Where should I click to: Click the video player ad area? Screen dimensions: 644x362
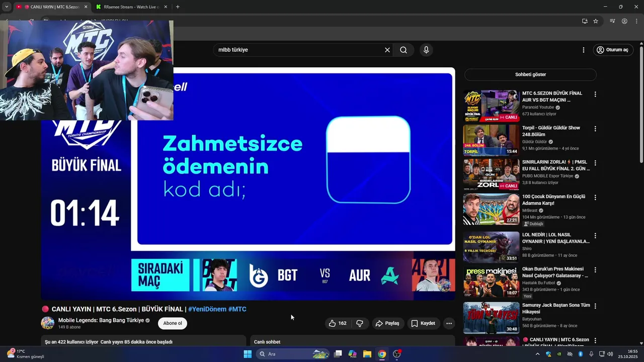(x=294, y=159)
